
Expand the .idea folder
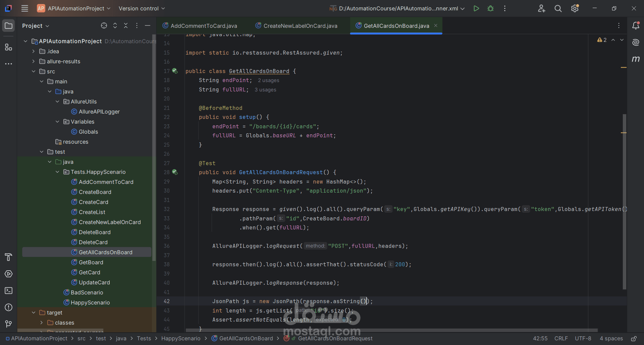coord(34,51)
